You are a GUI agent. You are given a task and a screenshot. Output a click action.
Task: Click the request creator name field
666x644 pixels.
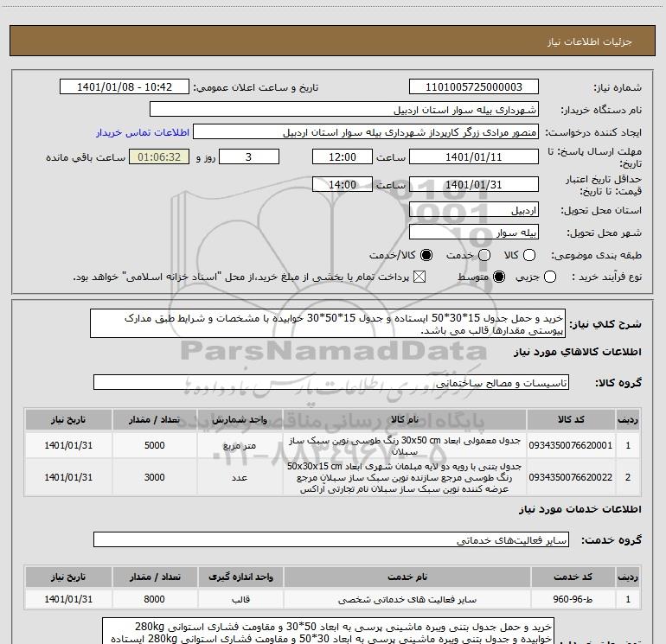[x=366, y=132]
